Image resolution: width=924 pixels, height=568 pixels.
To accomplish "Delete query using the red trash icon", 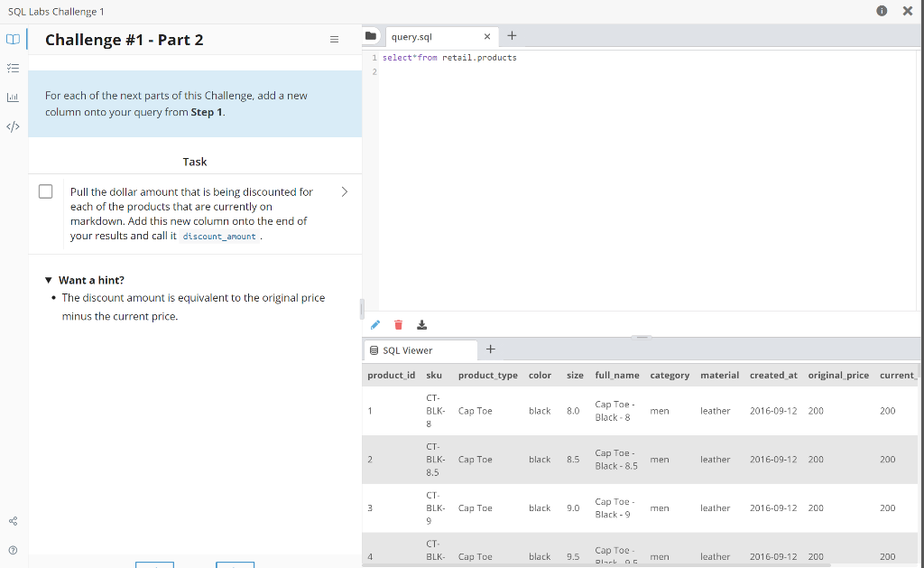I will pos(398,324).
